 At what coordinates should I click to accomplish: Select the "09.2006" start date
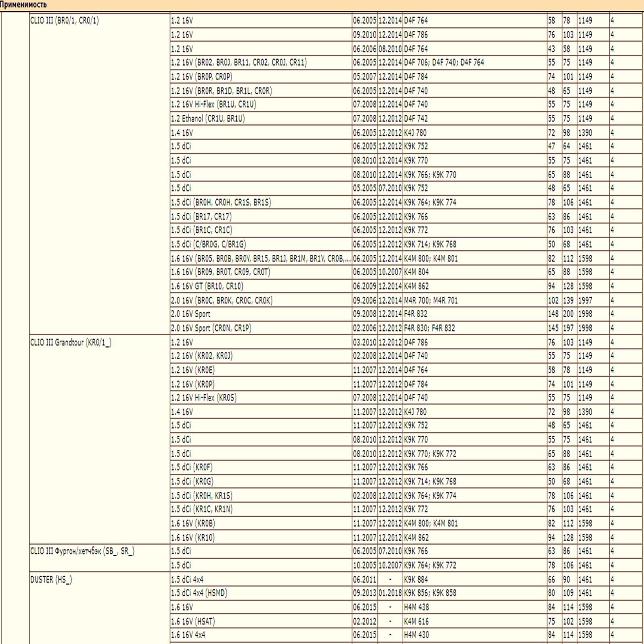tap(365, 300)
